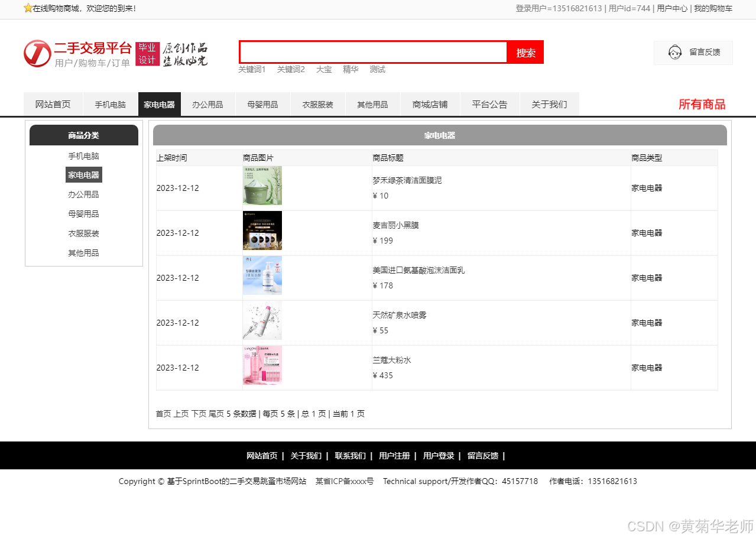Select the 母婴用品 sidebar category
Viewport: 756px width, 539px height.
pos(83,213)
